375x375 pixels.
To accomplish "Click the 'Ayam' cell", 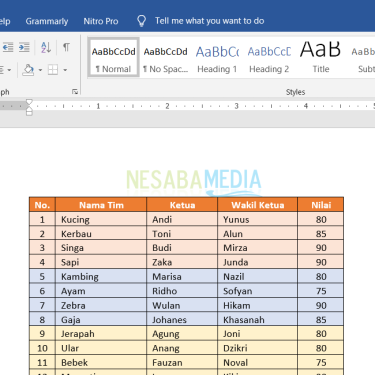I will [x=101, y=291].
